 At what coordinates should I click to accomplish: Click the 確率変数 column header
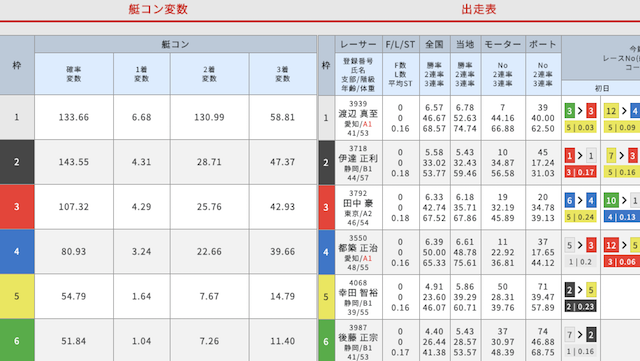74,74
